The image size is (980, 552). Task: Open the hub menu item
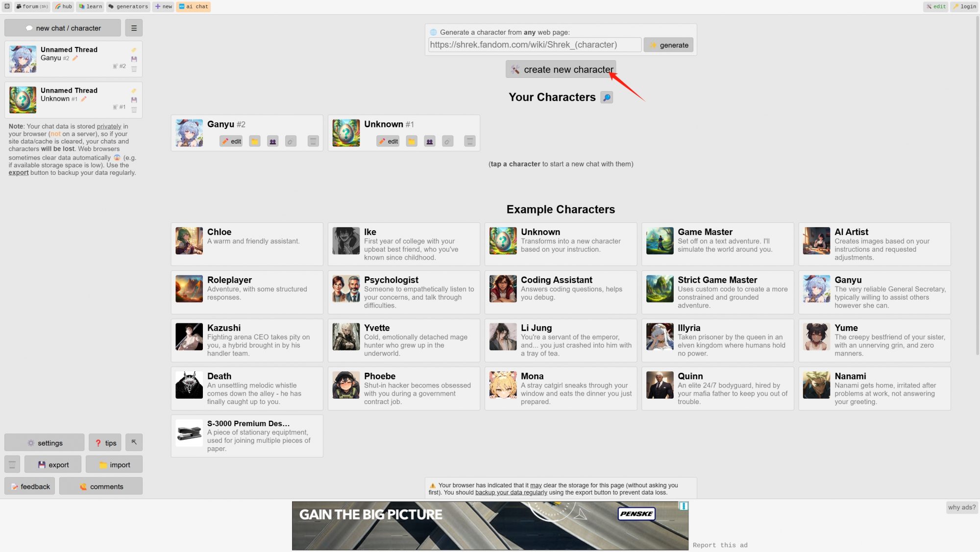[63, 6]
